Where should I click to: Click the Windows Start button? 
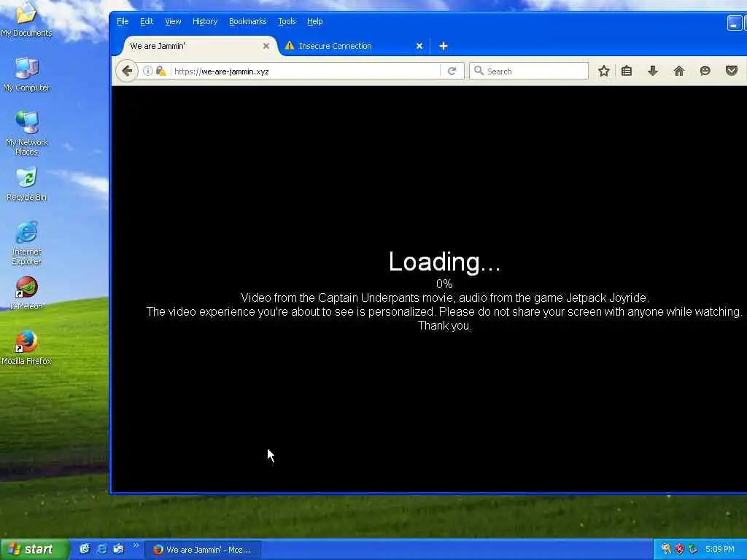tap(34, 549)
